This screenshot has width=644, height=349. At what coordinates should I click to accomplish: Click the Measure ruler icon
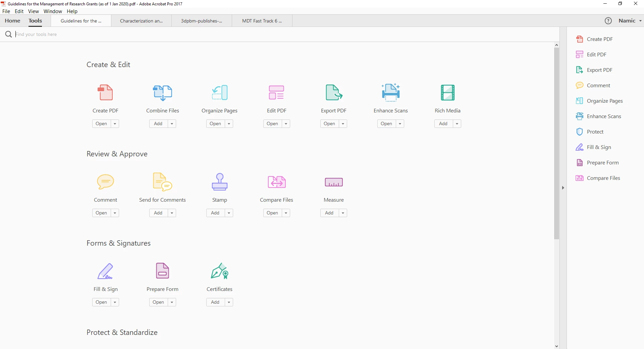pos(334,182)
